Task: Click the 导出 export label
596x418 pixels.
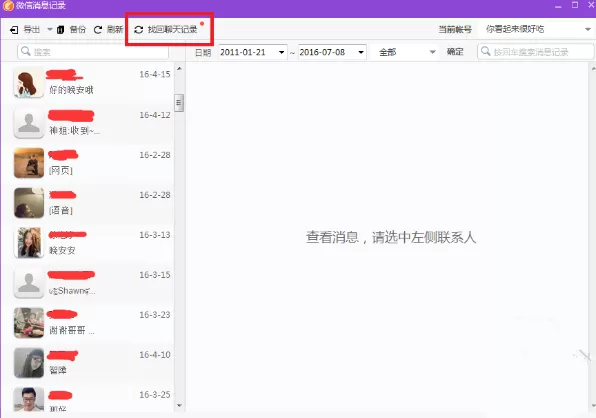Action: 32,29
